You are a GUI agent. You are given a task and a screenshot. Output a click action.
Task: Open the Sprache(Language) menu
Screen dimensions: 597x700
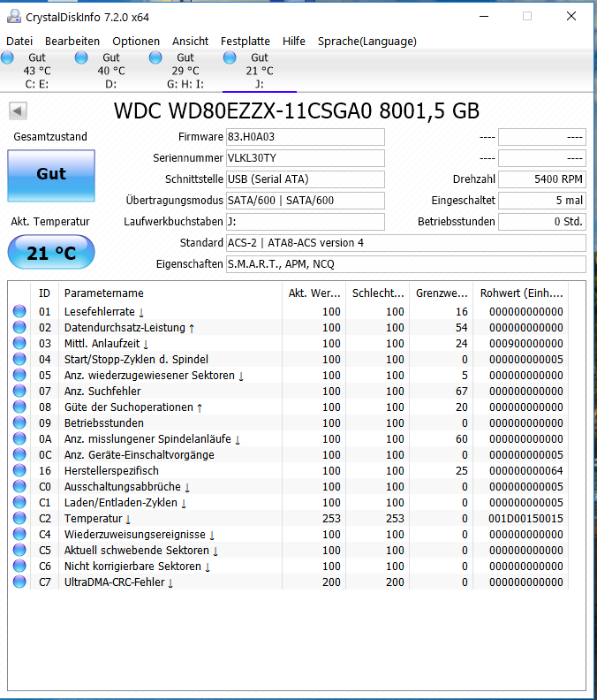[367, 41]
